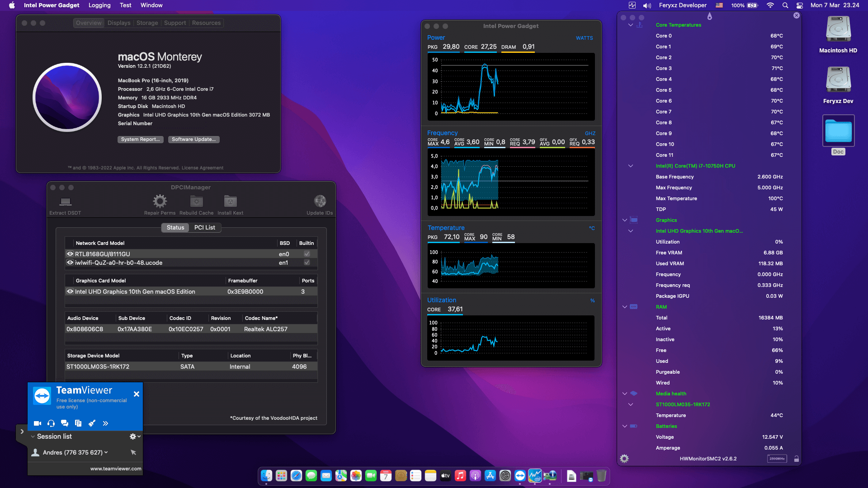Click the Rebuild Cache folder icon
868x488 pixels.
click(197, 201)
